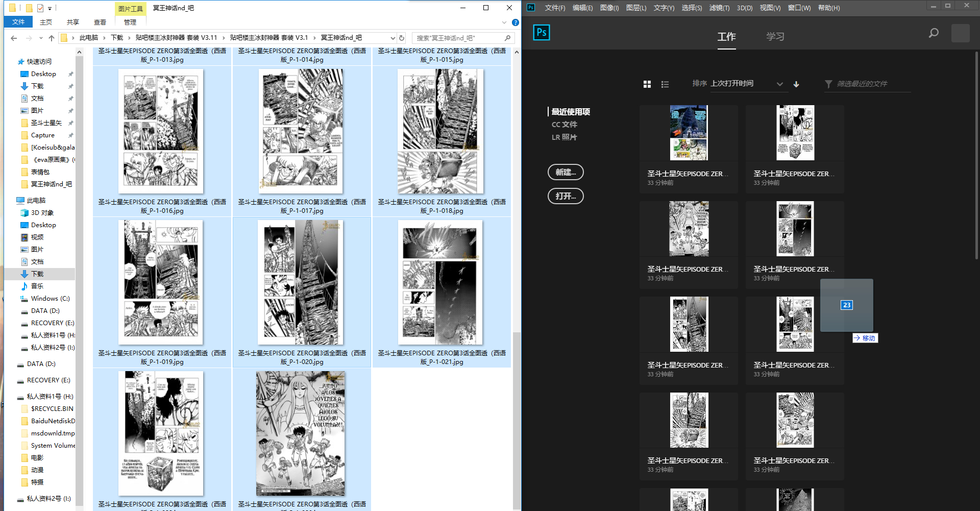Switch recent files to list view
This screenshot has height=511, width=980.
pos(665,84)
